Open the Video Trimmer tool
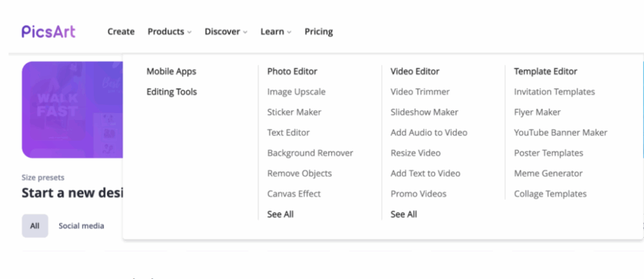Screen dimensions: 644x279 pyautogui.click(x=420, y=92)
